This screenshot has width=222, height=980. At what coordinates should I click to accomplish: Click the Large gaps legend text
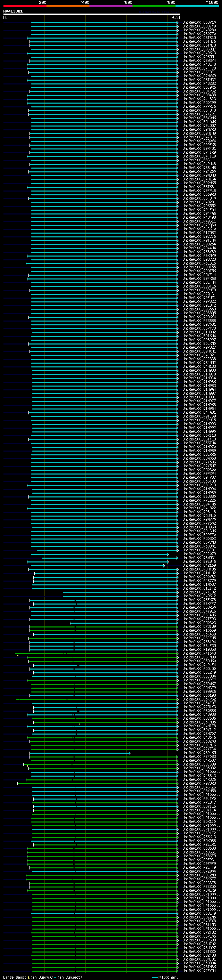point(43,977)
